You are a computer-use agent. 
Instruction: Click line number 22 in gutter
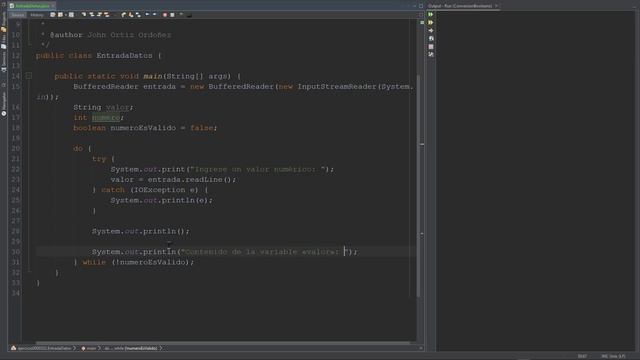pyautogui.click(x=16, y=169)
